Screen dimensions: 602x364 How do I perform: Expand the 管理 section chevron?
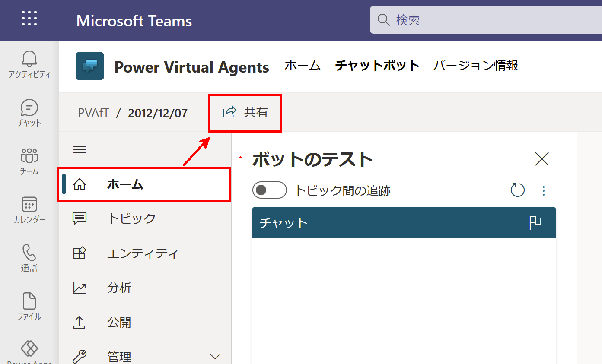click(x=215, y=357)
